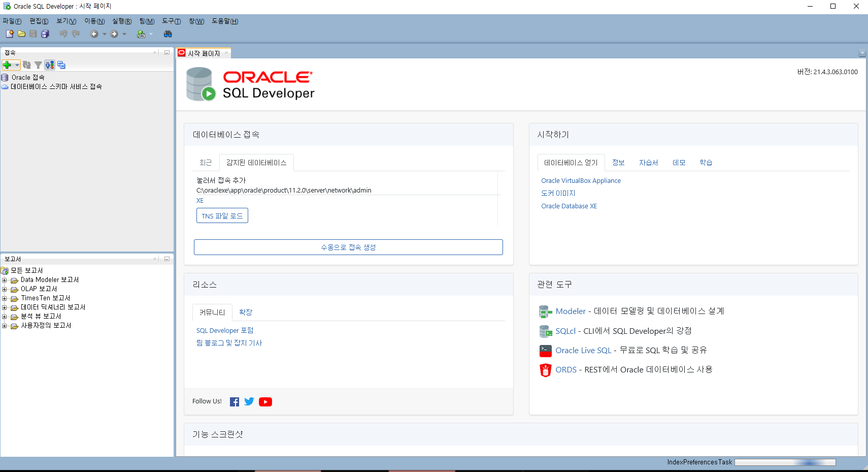Expand the Data Modeler 보고서 node

pyautogui.click(x=4, y=280)
